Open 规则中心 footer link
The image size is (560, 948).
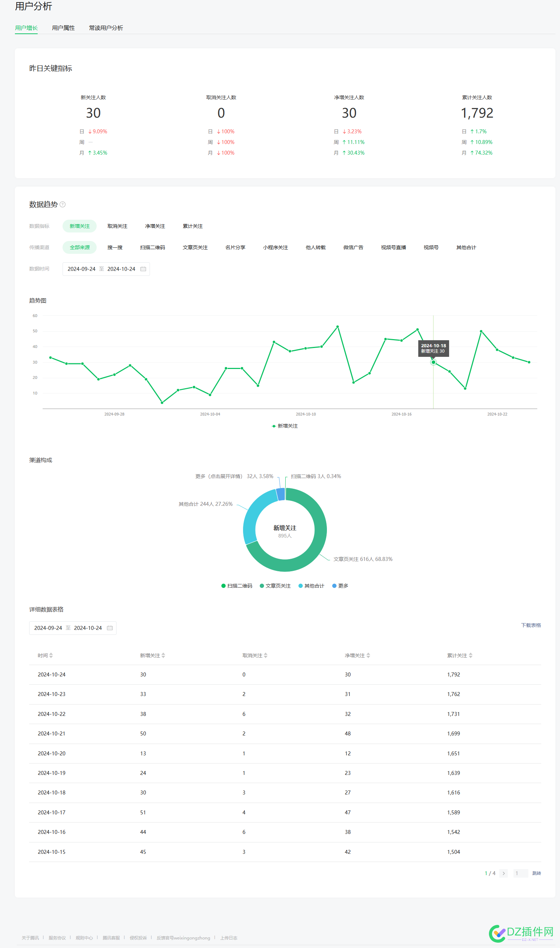point(84,938)
